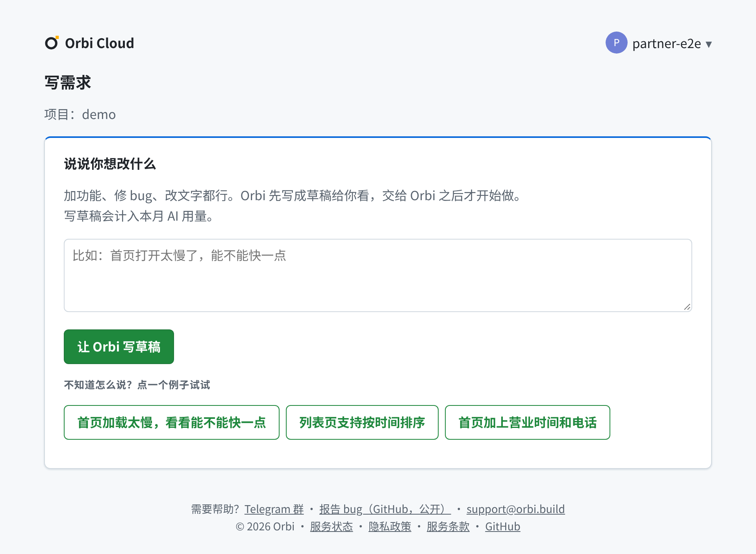Pick example 列表页支持按时间排序
The width and height of the screenshot is (756, 554).
(x=362, y=422)
